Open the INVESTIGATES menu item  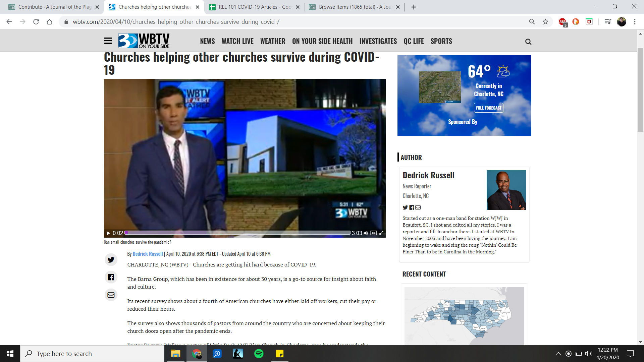click(378, 41)
